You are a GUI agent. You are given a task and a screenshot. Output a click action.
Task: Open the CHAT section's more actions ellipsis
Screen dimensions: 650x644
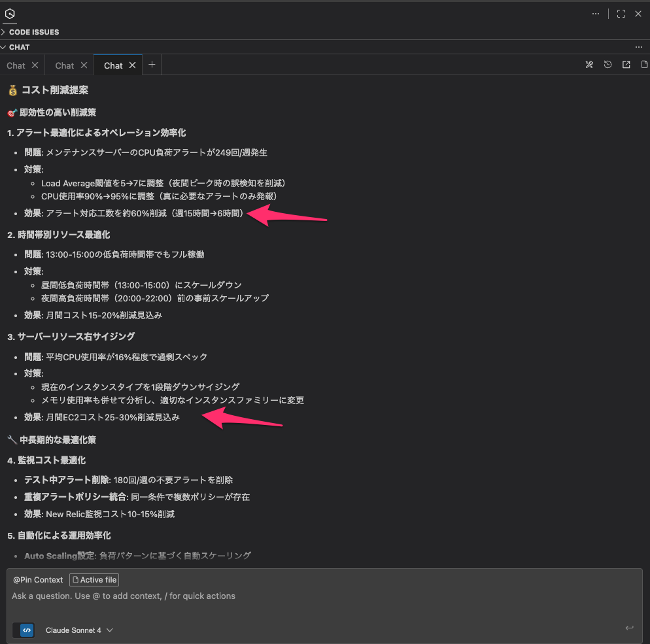coord(639,47)
